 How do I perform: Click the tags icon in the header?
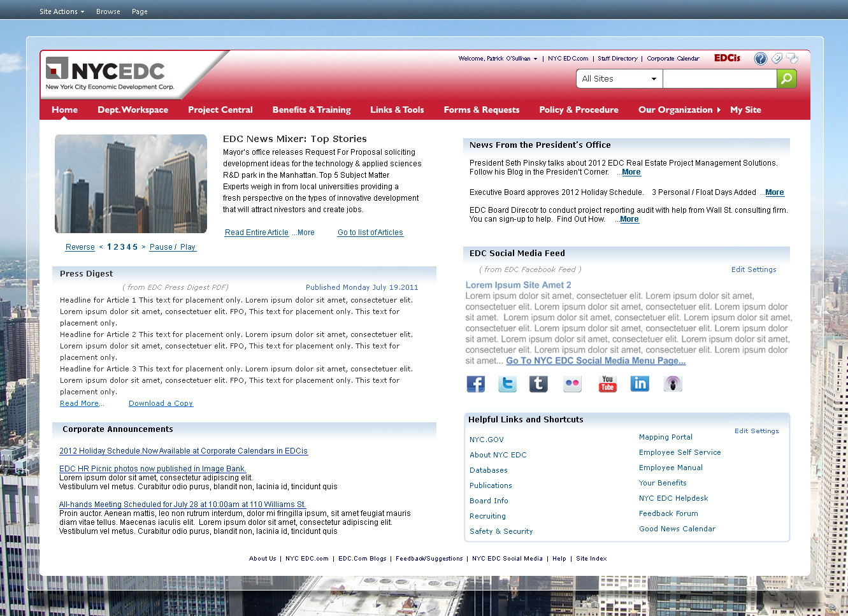[777, 59]
